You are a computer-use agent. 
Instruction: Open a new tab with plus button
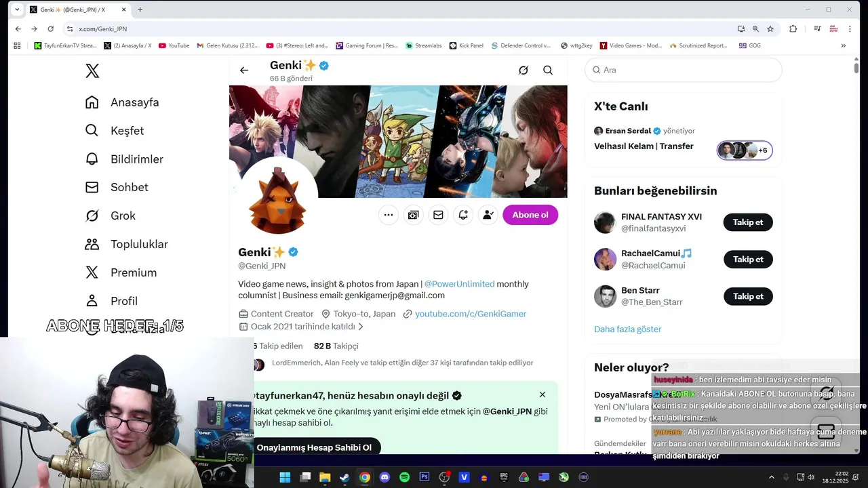tap(140, 9)
